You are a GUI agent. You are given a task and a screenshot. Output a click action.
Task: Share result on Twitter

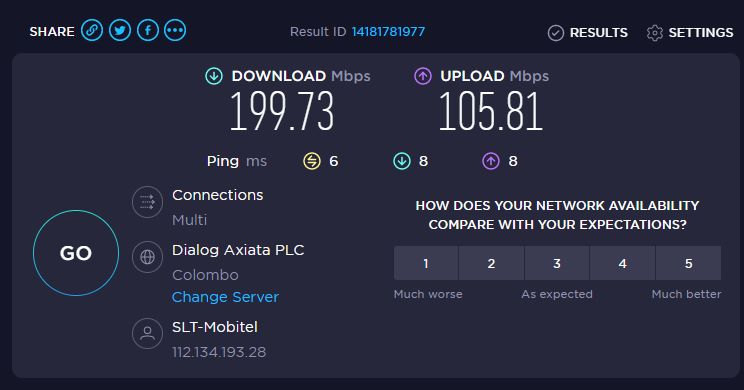tap(120, 31)
